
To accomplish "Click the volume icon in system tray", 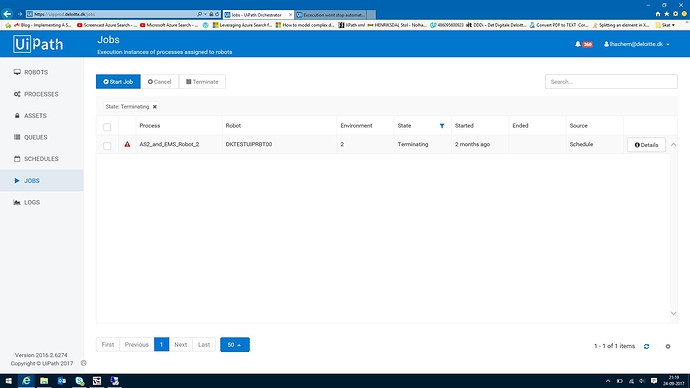I will 642,381.
